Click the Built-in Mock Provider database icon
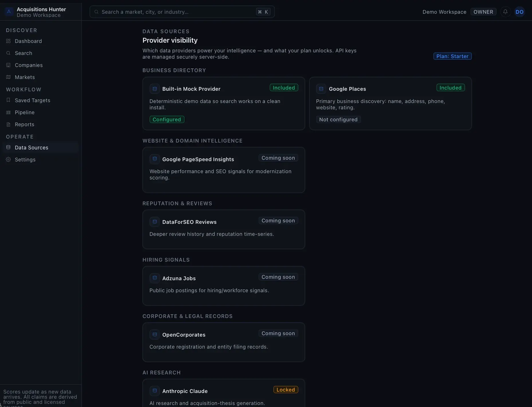 154,89
